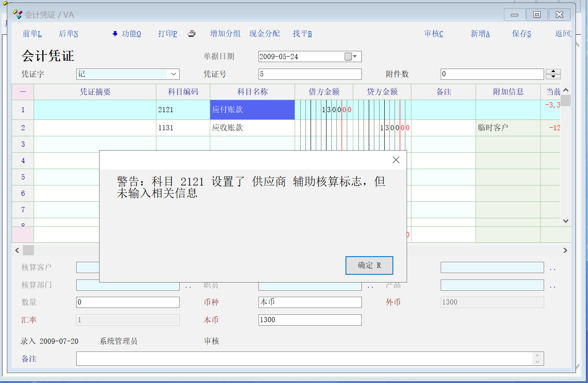This screenshot has height=383, width=588.
Task: Click account code cell 2121
Action: (x=183, y=110)
